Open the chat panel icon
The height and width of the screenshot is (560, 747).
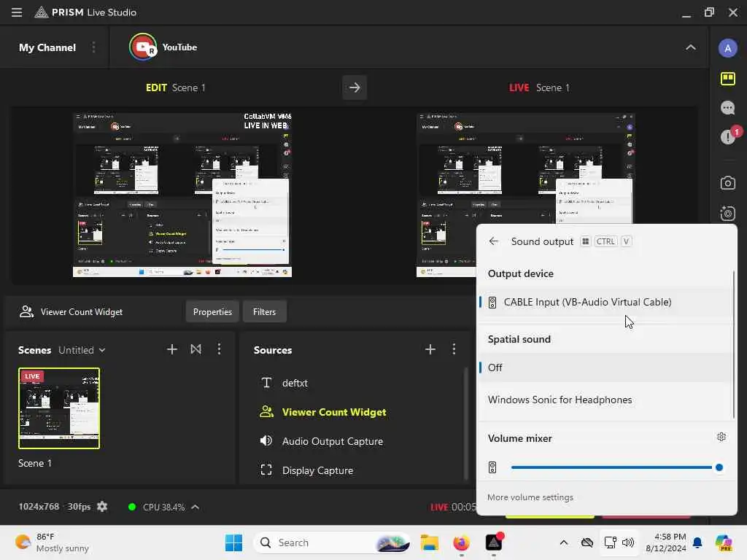click(727, 108)
